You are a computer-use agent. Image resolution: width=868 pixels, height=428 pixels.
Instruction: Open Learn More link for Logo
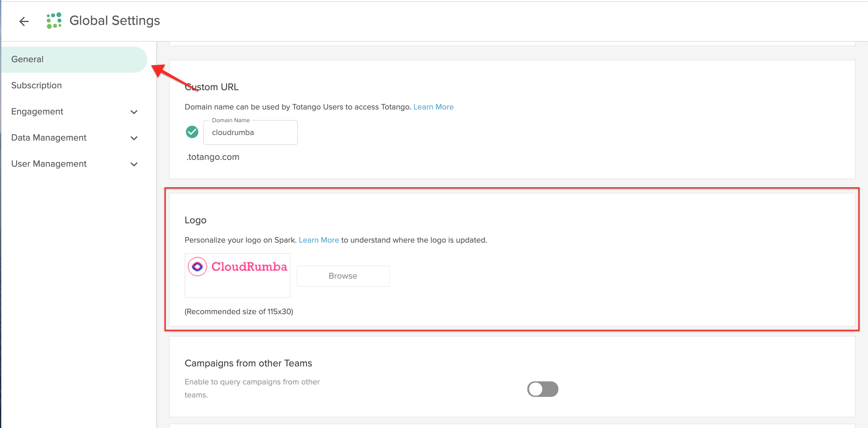pos(319,240)
